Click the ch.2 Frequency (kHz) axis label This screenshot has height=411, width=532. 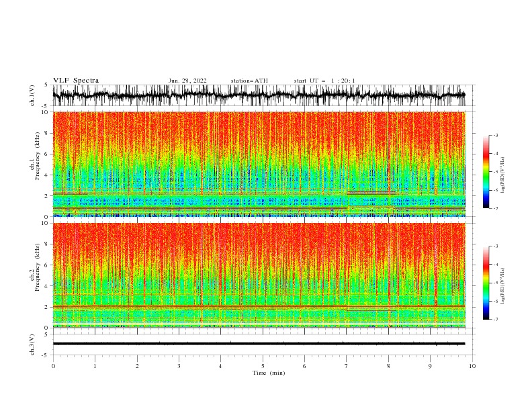(35, 267)
